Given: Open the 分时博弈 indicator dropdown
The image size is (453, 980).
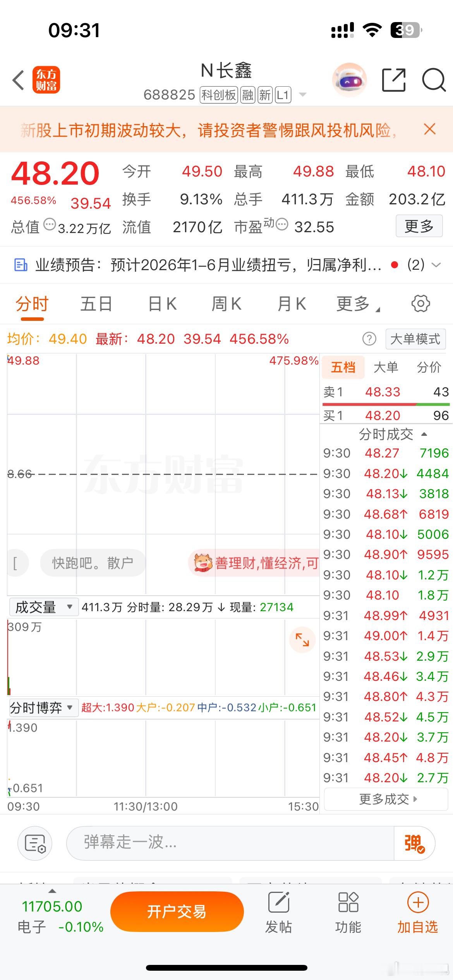Looking at the screenshot, I should (43, 708).
